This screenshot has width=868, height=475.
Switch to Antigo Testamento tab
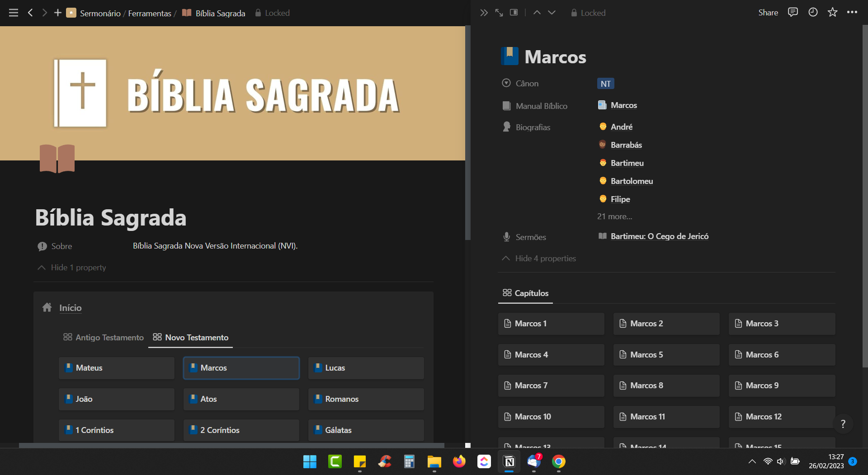point(104,338)
